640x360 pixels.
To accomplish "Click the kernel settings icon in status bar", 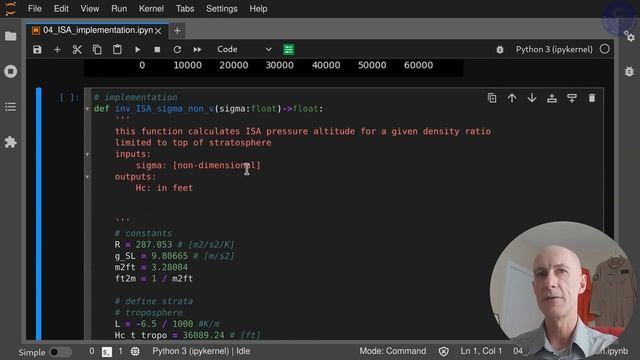I will [x=135, y=351].
